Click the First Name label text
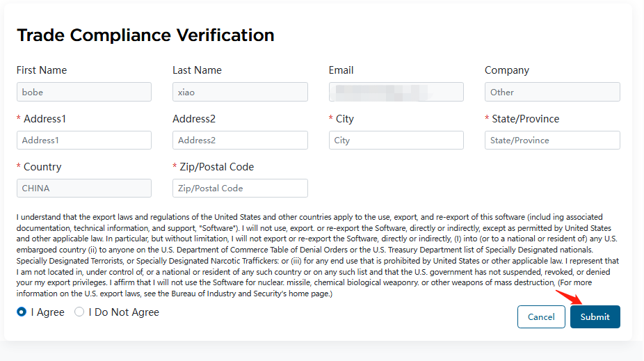 tap(42, 70)
